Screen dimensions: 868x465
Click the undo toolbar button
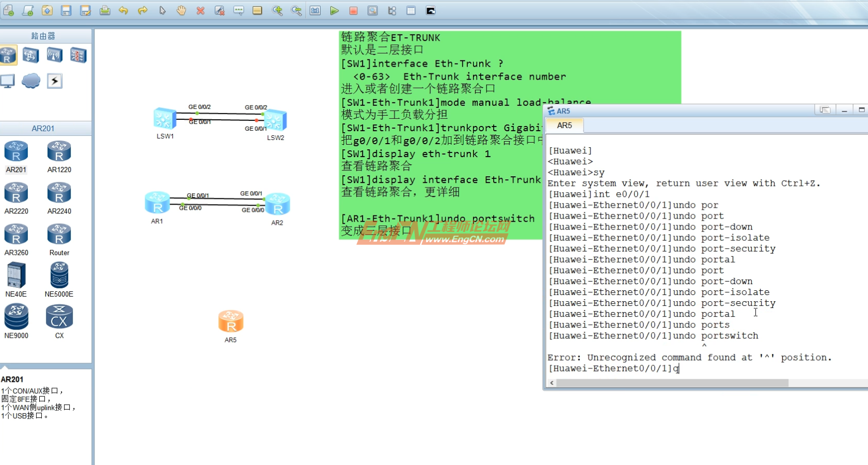[123, 10]
